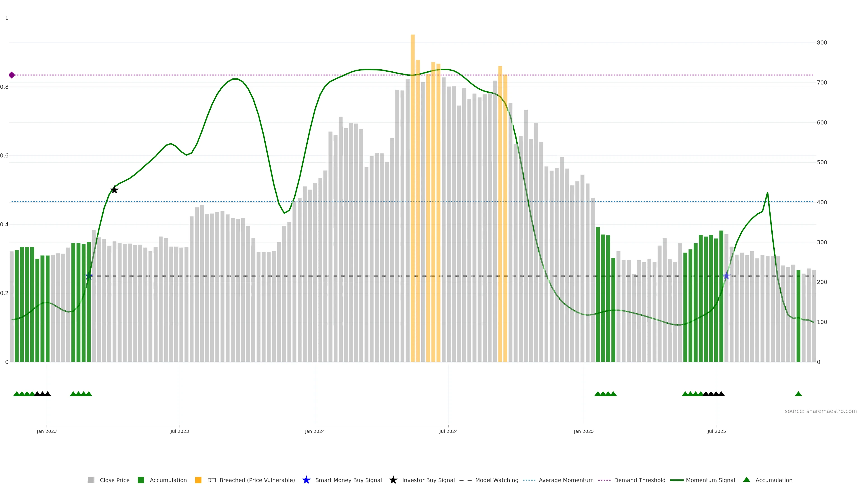Click the blue star marker near Jul 2025
The width and height of the screenshot is (868, 488).
pos(726,276)
